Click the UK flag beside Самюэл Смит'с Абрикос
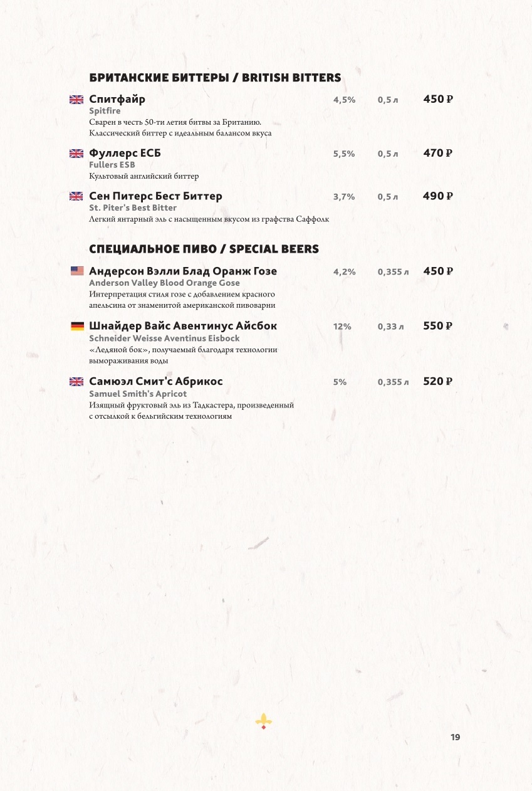532x791 pixels. (x=76, y=382)
